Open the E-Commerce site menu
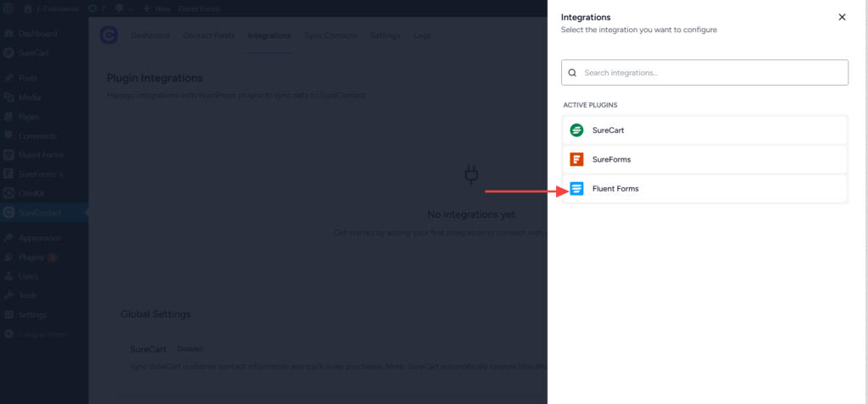Viewport: 868px width, 404px height. tap(53, 8)
